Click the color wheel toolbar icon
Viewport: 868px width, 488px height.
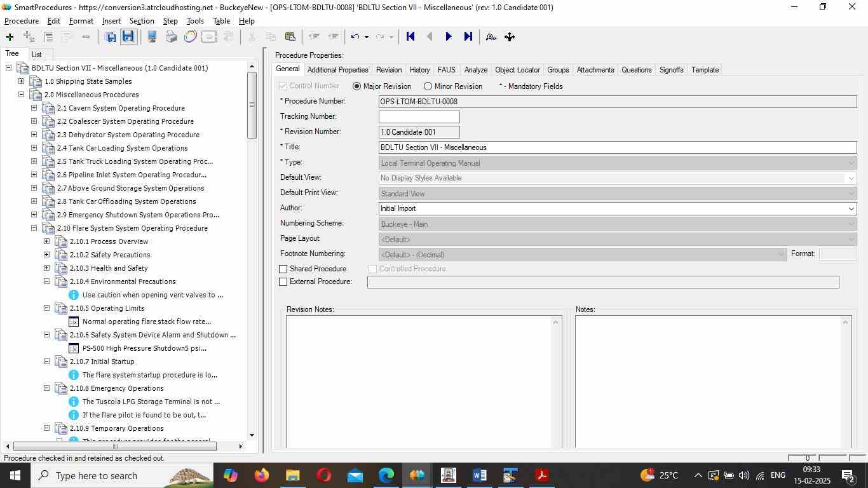pos(190,37)
